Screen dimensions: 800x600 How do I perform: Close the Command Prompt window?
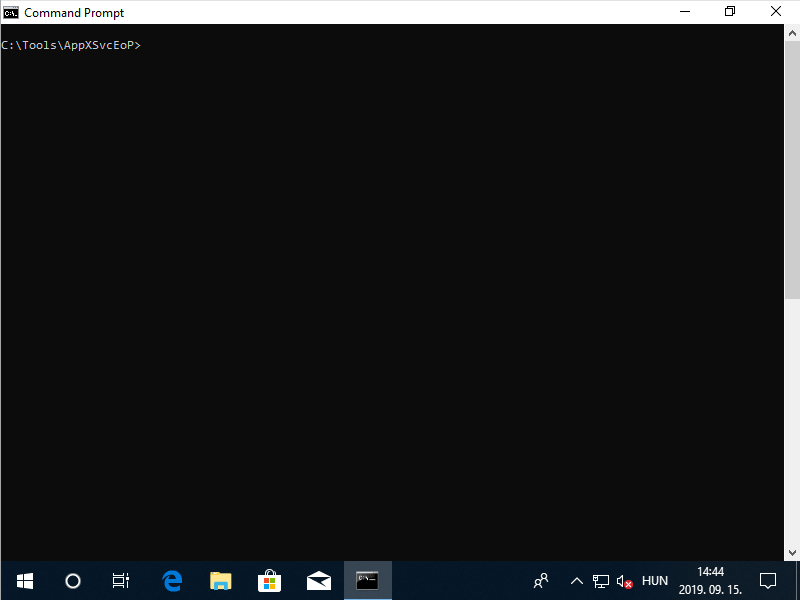pos(776,12)
